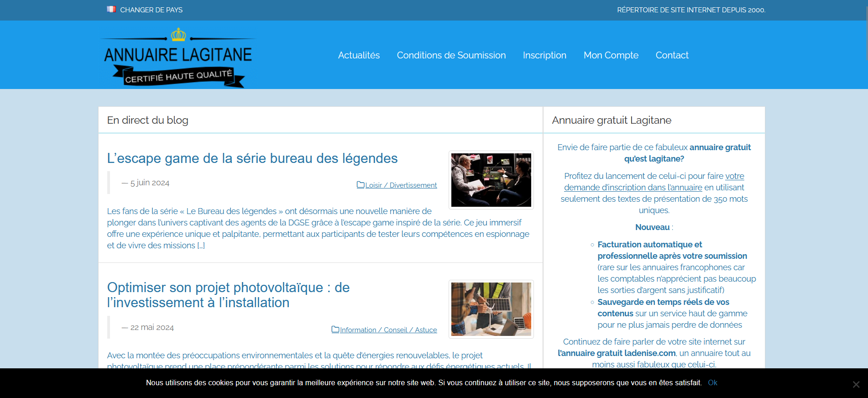Accept cookies with the Ok button
This screenshot has height=398, width=868.
[x=712, y=382]
